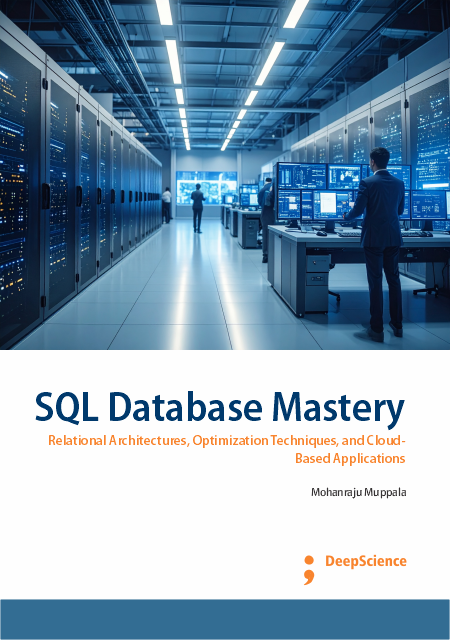Click the word Mastery in title

[338, 409]
